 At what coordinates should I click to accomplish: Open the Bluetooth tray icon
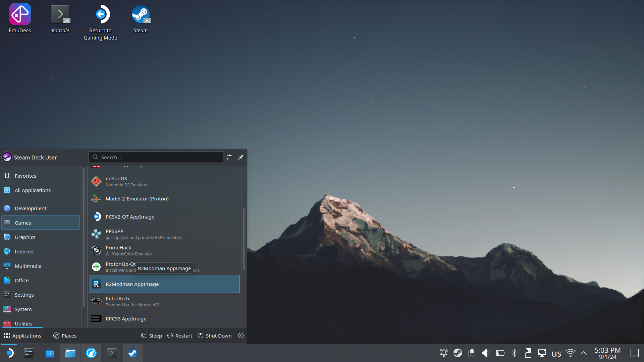[514, 353]
